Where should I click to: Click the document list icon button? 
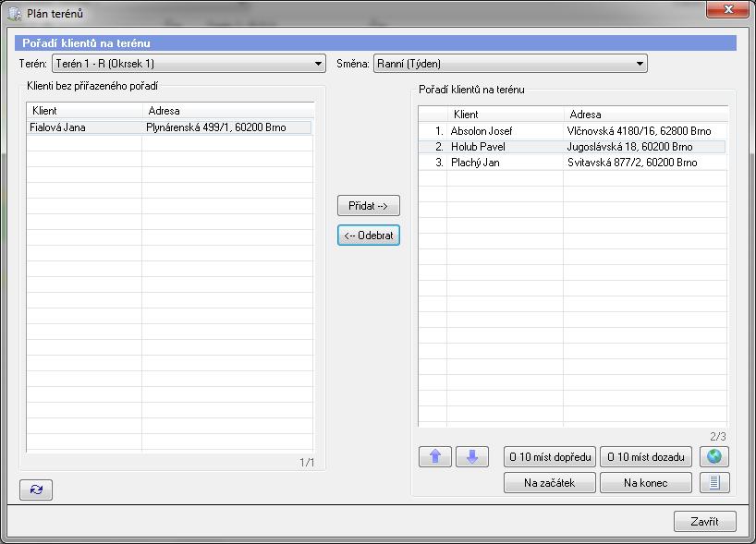(x=714, y=482)
